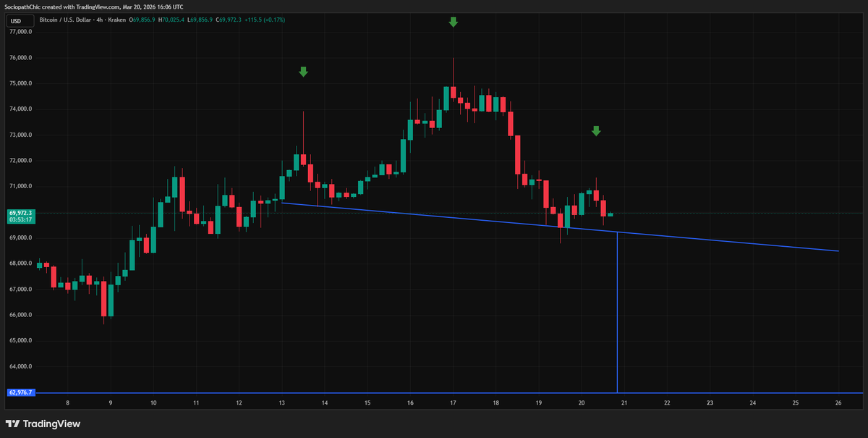This screenshot has height=438, width=868.
Task: Click date label 10 on time axis
Action: coord(153,403)
